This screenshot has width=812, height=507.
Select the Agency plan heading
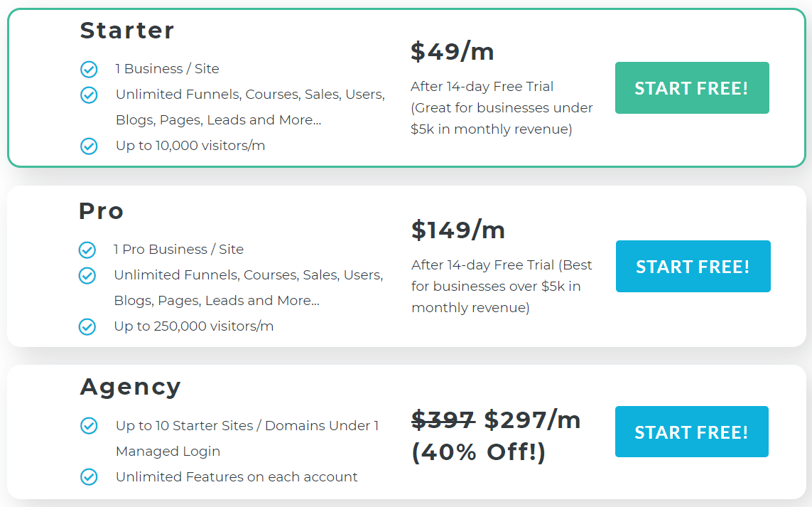[131, 387]
